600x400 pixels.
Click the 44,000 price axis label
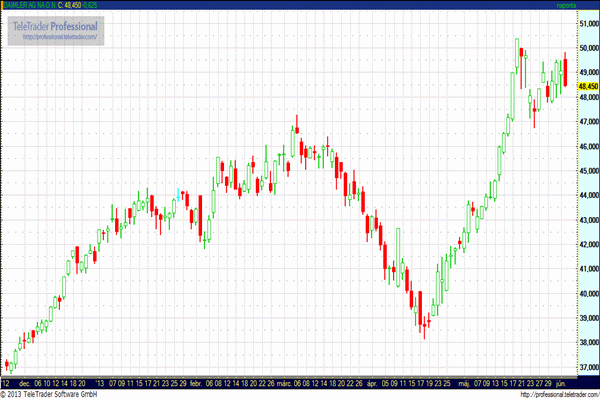coord(588,195)
